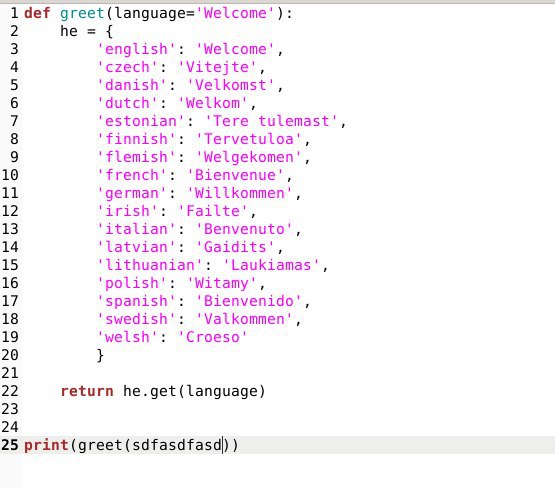Click the value 'Valkommen' on line 18
Viewport: 555px width, 488px height.
(244, 319)
